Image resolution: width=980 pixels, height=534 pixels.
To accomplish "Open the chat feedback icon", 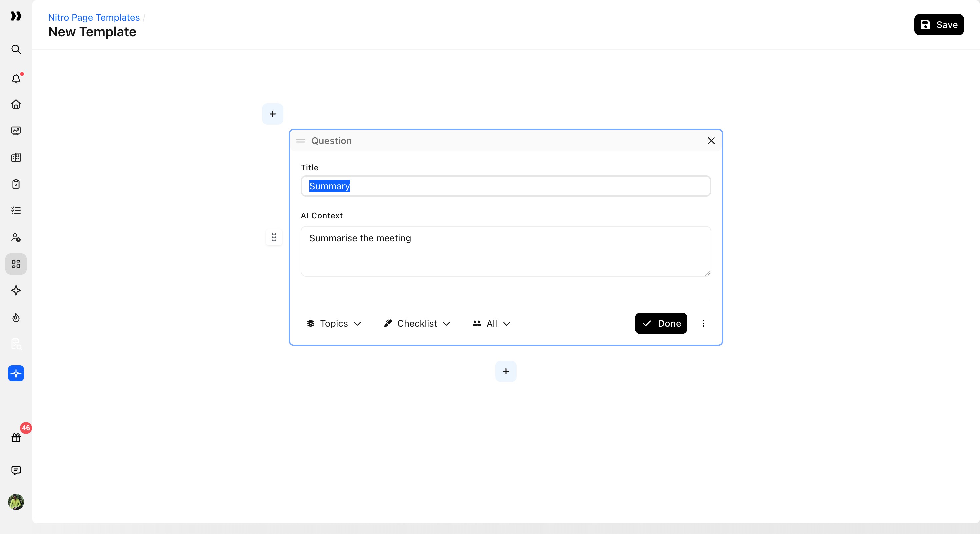I will [16, 470].
